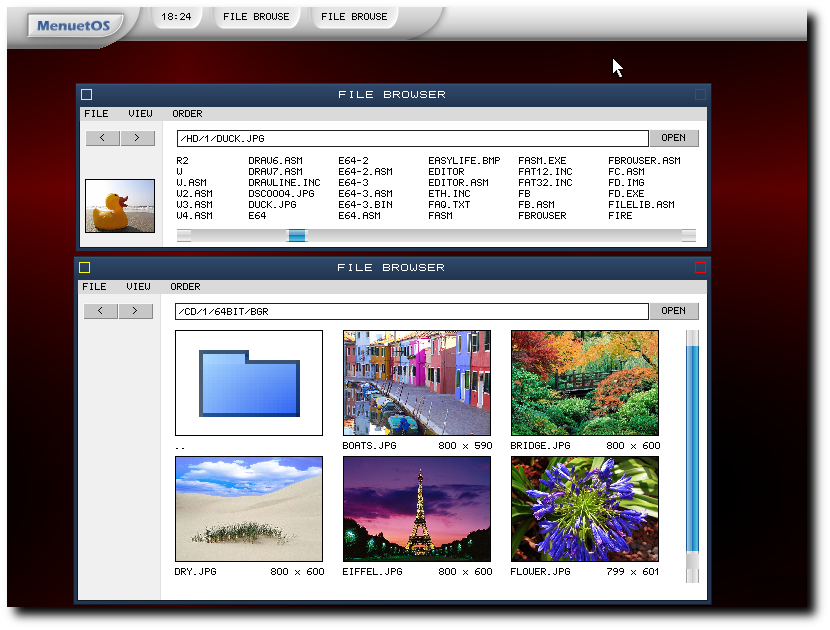Select the FD.EXE file
Viewport: 830px width, 630px height.
click(x=626, y=194)
